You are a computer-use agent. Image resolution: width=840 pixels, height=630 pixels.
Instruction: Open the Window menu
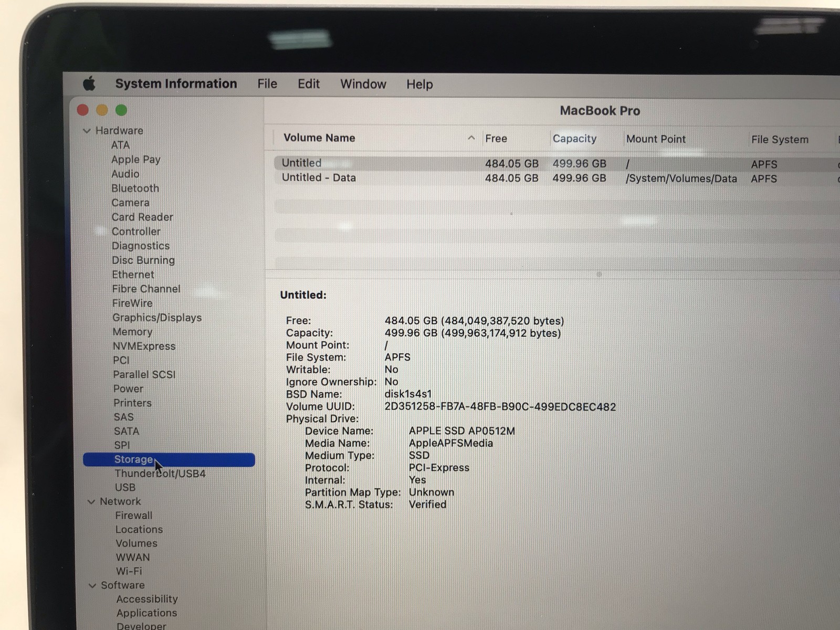click(x=363, y=84)
